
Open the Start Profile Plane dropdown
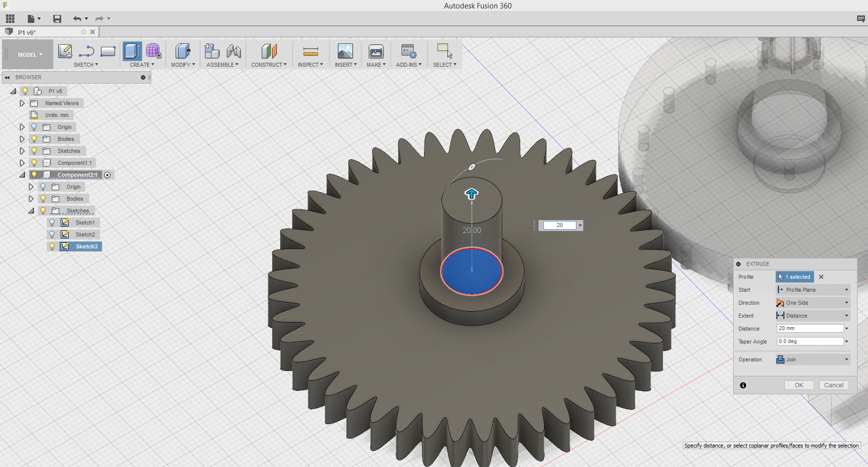(813, 290)
